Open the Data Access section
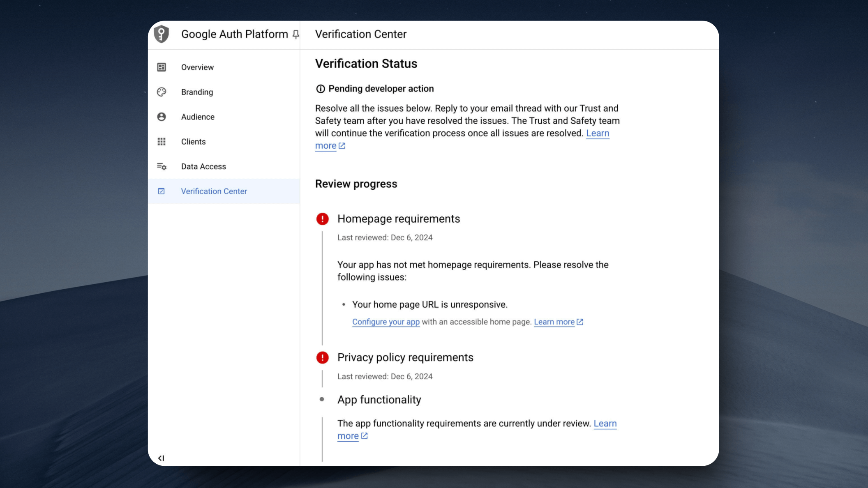The height and width of the screenshot is (488, 868). pos(203,166)
